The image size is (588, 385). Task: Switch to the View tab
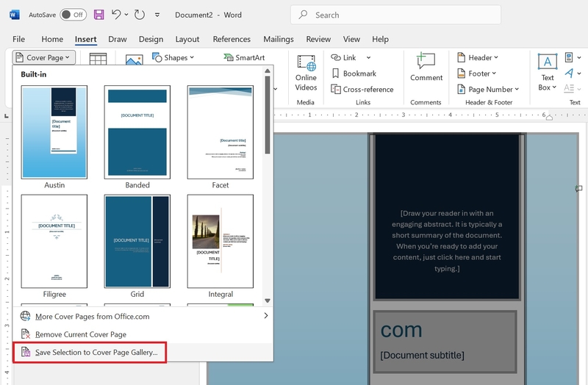tap(351, 39)
